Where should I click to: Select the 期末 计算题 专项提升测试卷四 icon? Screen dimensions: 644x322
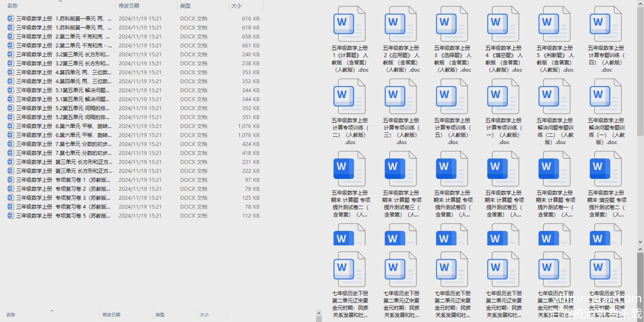pos(451,169)
